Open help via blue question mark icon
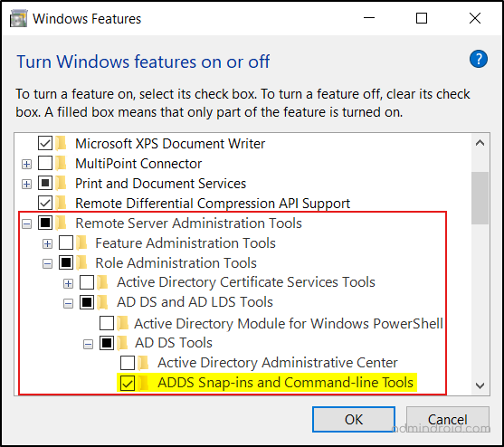 pos(479,59)
